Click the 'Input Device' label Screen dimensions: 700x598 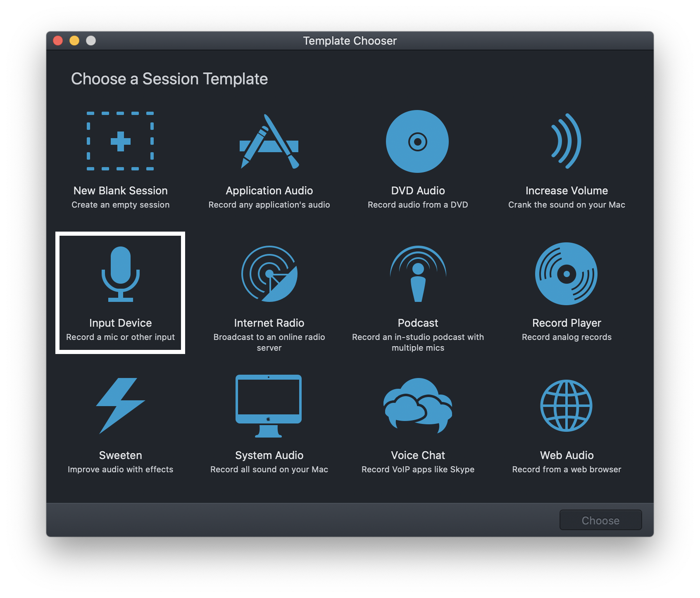coord(121,323)
